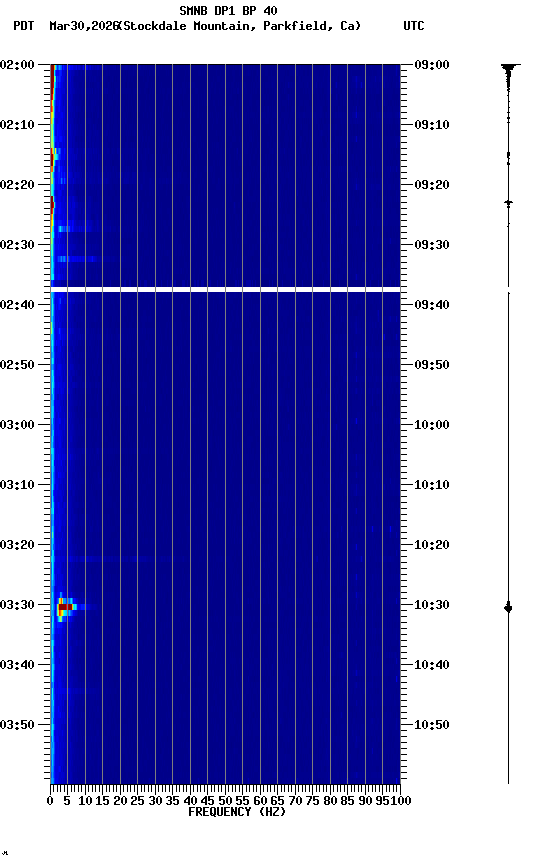Click the 03:00 PDT time label
The height and width of the screenshot is (864, 552).
(17, 425)
